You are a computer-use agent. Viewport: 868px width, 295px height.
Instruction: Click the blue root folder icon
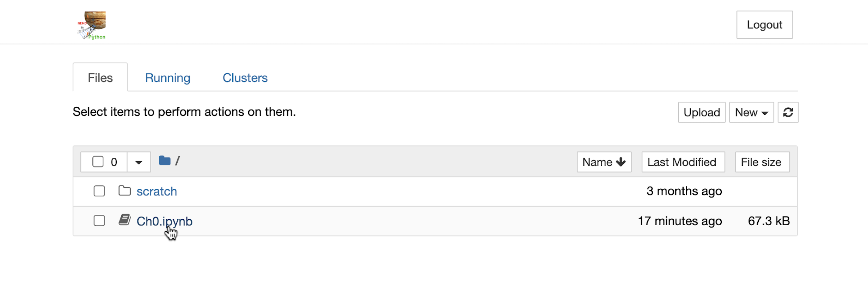click(165, 161)
